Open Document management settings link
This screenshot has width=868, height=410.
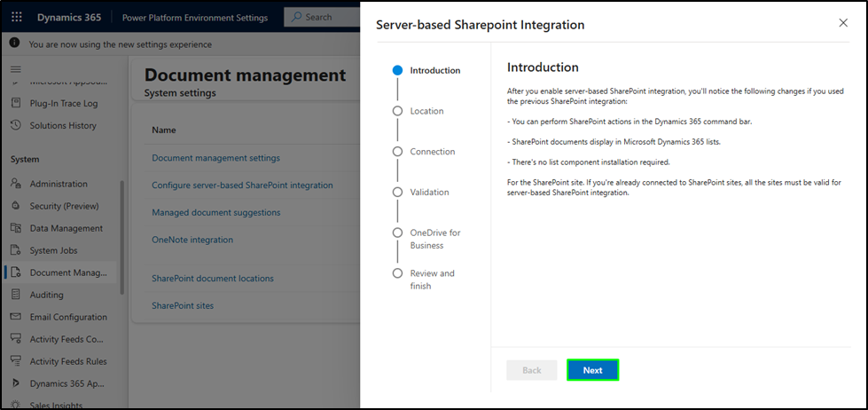(215, 158)
